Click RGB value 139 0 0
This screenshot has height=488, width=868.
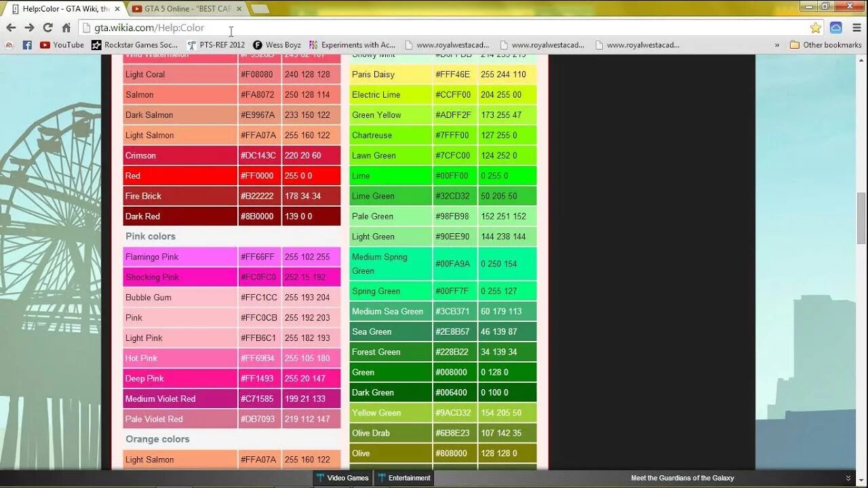[x=298, y=217]
